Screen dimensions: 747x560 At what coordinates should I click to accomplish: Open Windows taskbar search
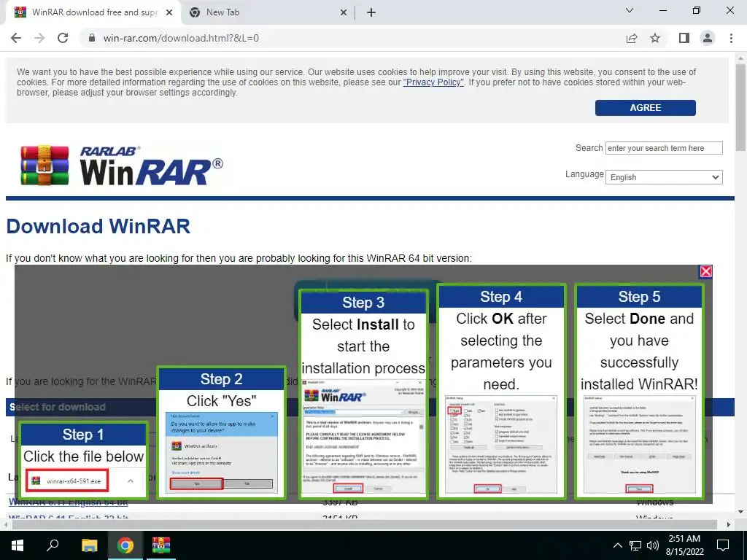pos(53,545)
